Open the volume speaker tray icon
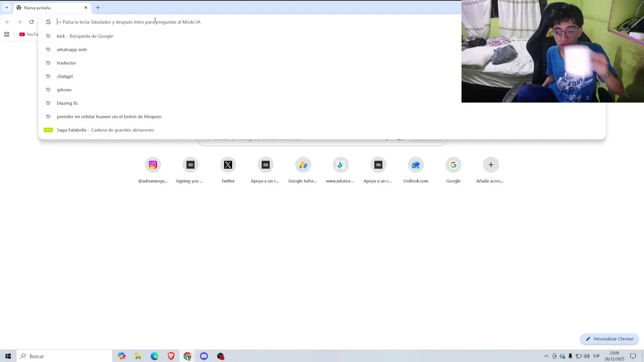 [x=587, y=356]
